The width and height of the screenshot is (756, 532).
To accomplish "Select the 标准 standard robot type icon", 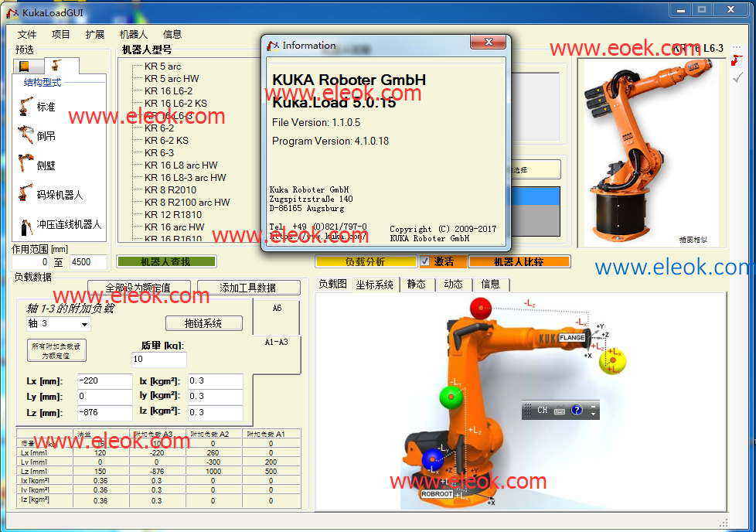I will [26, 107].
